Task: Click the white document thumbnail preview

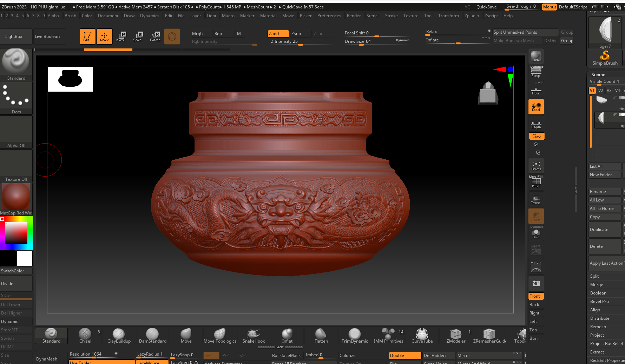Action: tap(70, 79)
